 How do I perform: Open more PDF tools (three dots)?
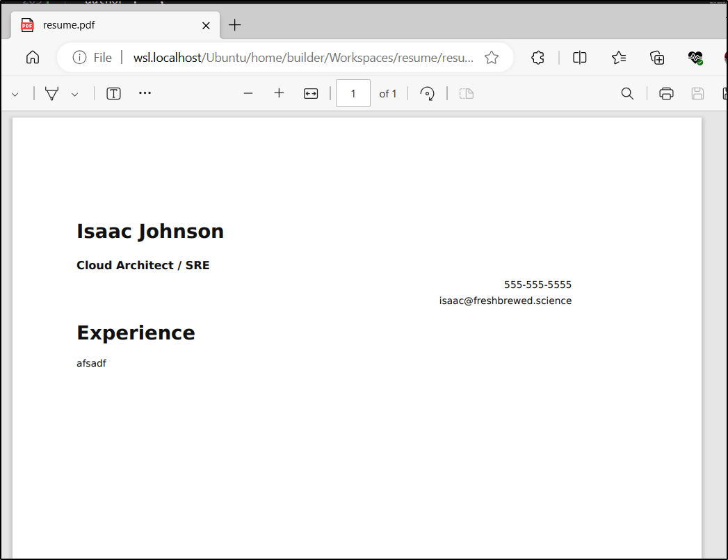[x=145, y=93]
